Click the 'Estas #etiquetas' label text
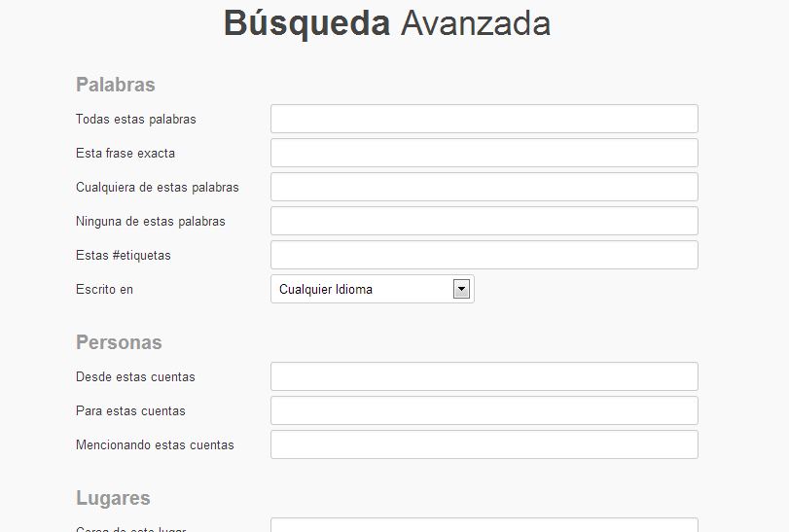789x532 pixels. click(x=124, y=256)
